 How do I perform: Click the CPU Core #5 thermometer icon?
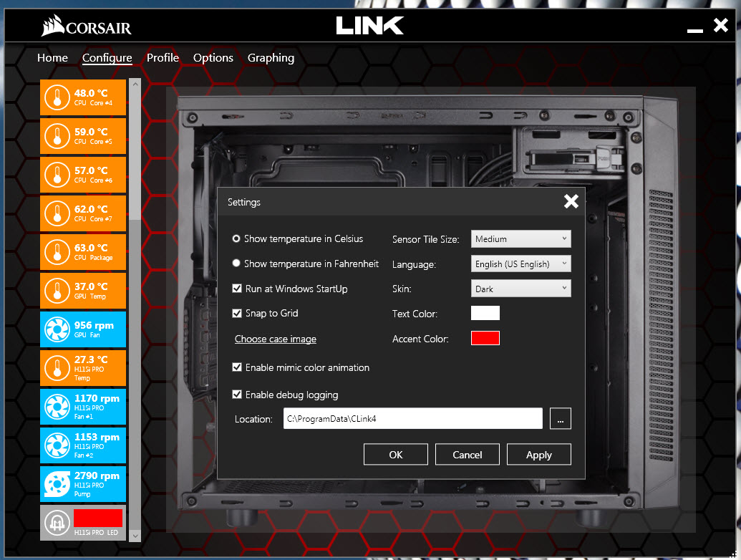[57, 136]
